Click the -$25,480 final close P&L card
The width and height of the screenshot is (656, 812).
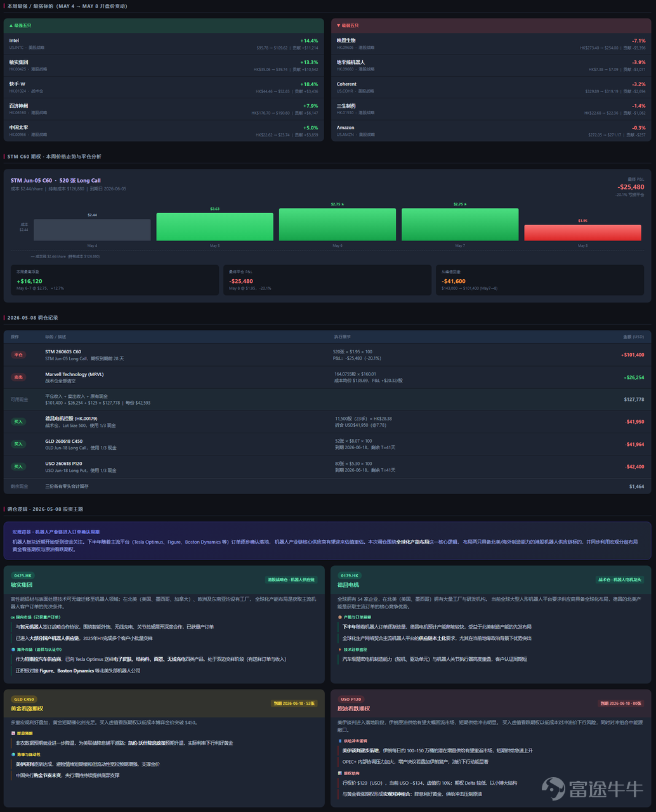pos(327,280)
